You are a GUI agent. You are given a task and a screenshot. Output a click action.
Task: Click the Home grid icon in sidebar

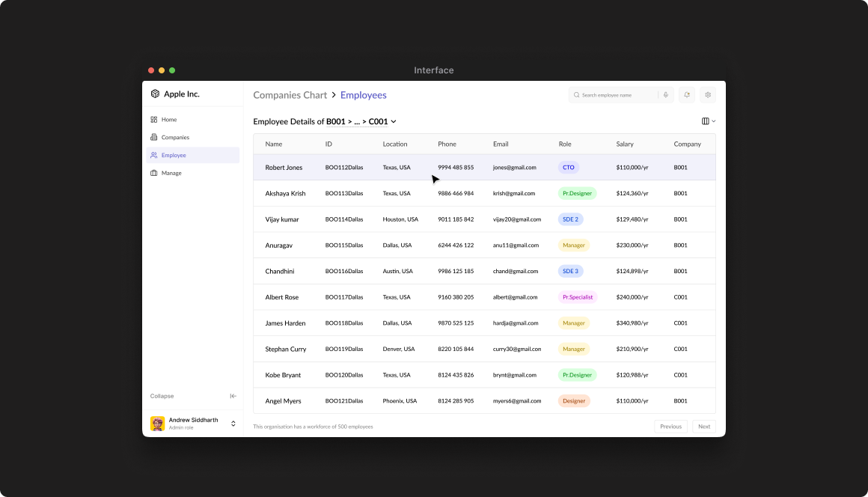[154, 120]
